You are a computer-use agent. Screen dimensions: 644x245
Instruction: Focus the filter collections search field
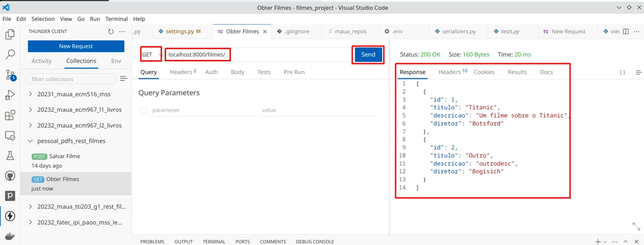point(70,79)
